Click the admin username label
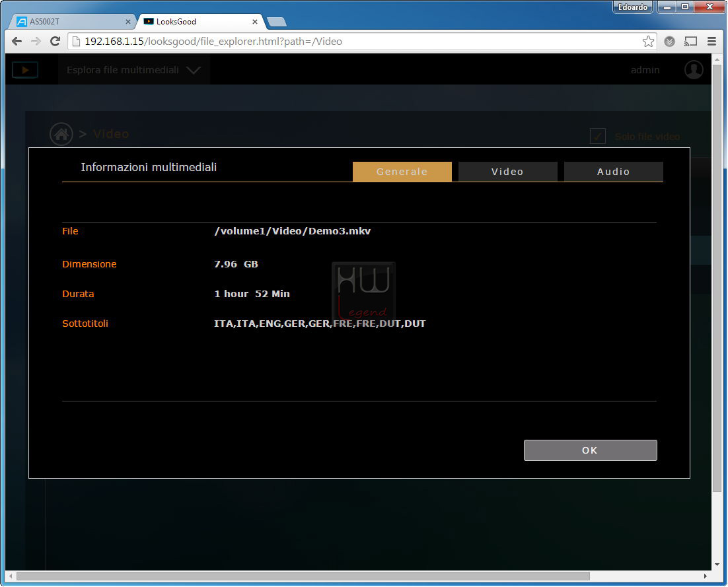 (x=645, y=70)
